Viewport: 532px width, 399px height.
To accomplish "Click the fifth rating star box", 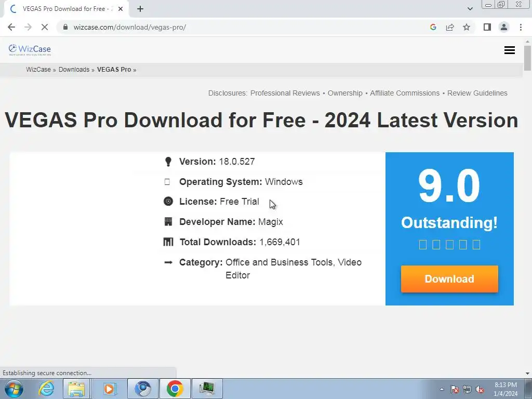I will pyautogui.click(x=476, y=244).
